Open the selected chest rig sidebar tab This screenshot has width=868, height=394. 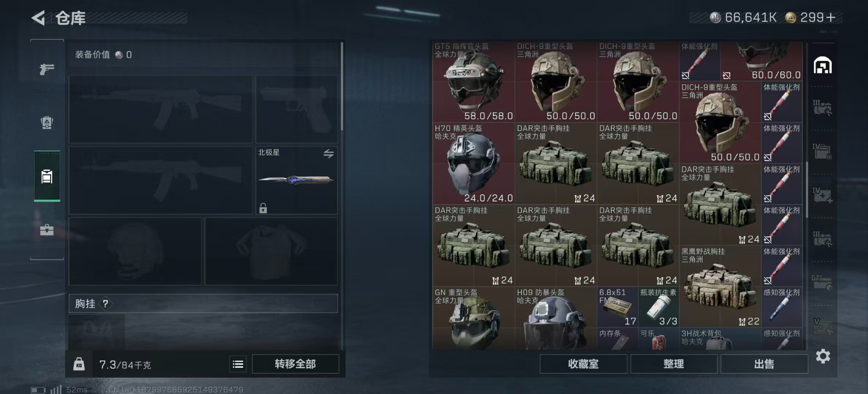pos(47,176)
